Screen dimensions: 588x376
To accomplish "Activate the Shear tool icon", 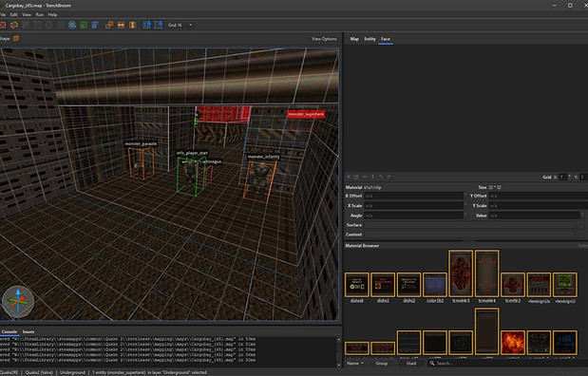I will [95, 25].
